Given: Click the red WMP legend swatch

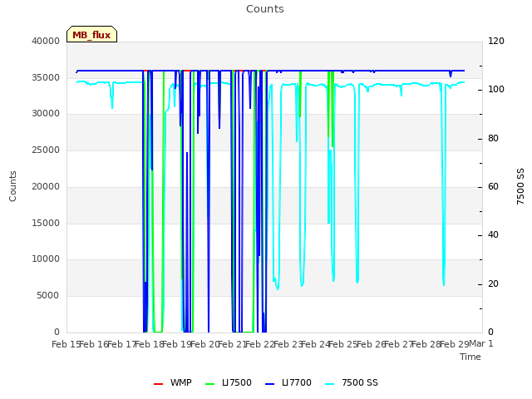Looking at the screenshot, I should [x=158, y=384].
